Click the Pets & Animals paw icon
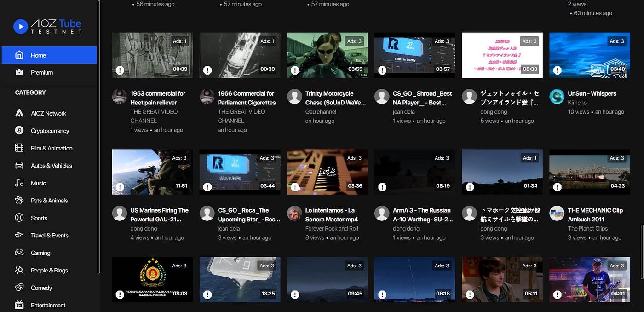The width and height of the screenshot is (644, 312). pos(19,200)
